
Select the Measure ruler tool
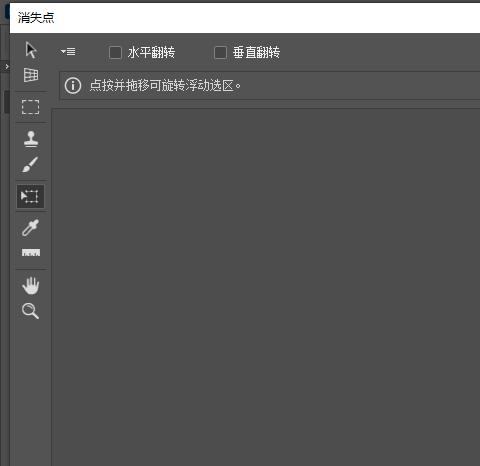[x=31, y=252]
